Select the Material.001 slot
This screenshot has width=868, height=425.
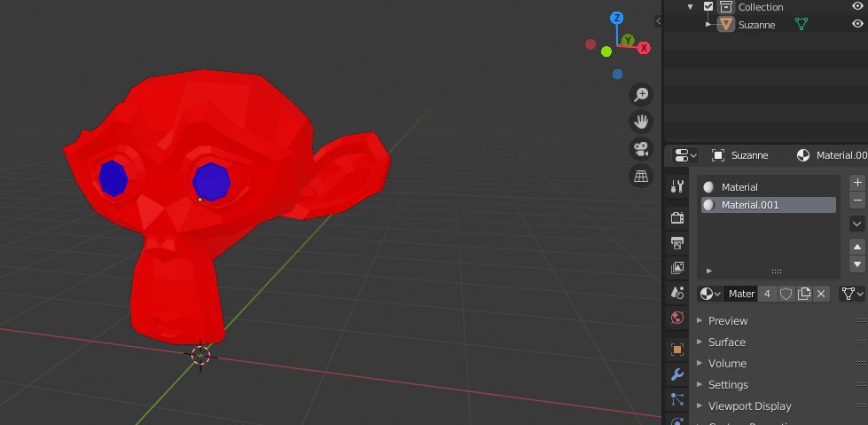click(x=769, y=205)
